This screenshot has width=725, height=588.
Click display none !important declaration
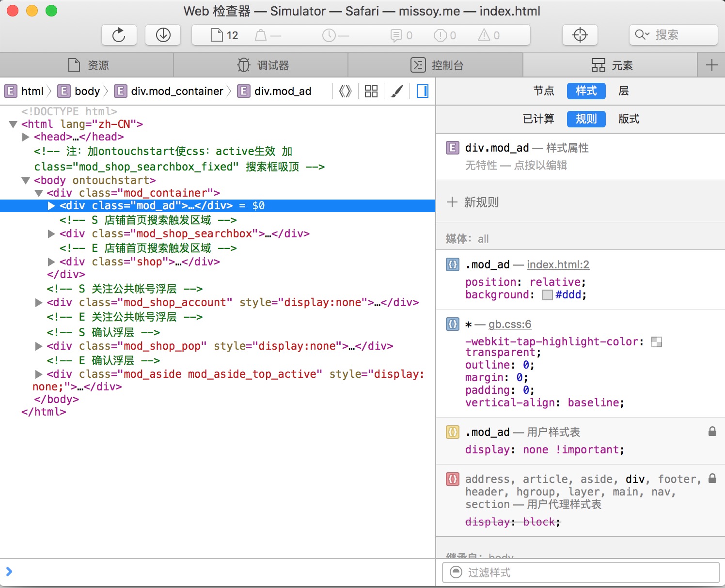[x=545, y=449]
